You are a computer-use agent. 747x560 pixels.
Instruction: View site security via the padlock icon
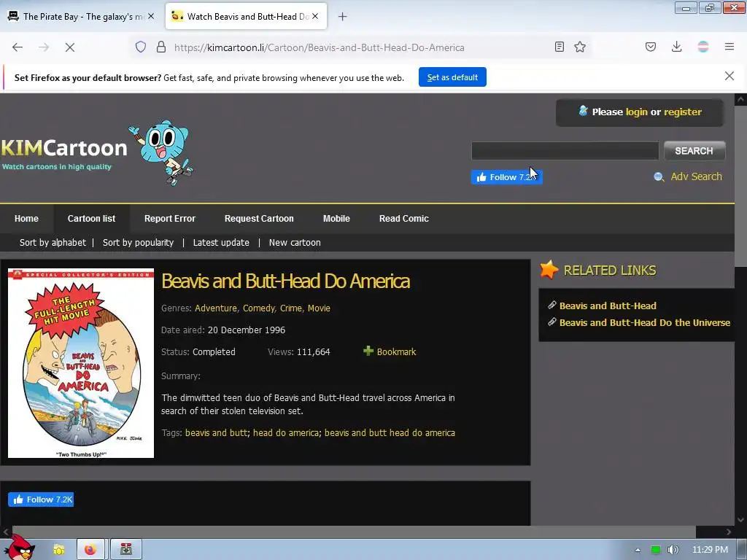(161, 47)
